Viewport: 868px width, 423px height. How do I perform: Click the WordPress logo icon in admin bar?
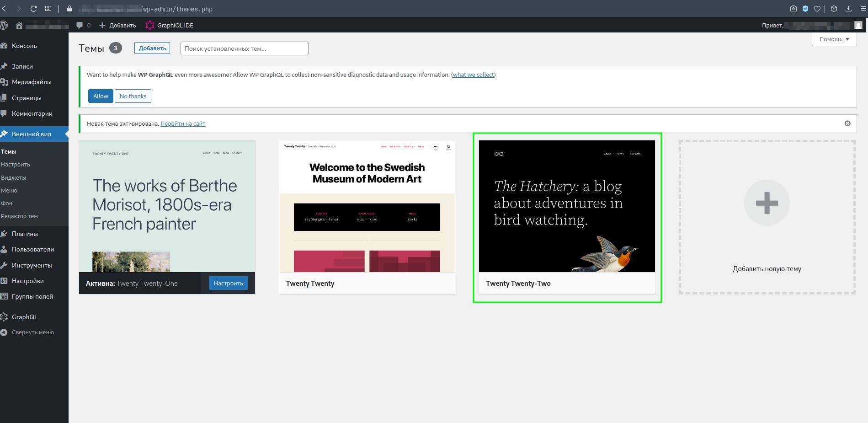pos(4,25)
